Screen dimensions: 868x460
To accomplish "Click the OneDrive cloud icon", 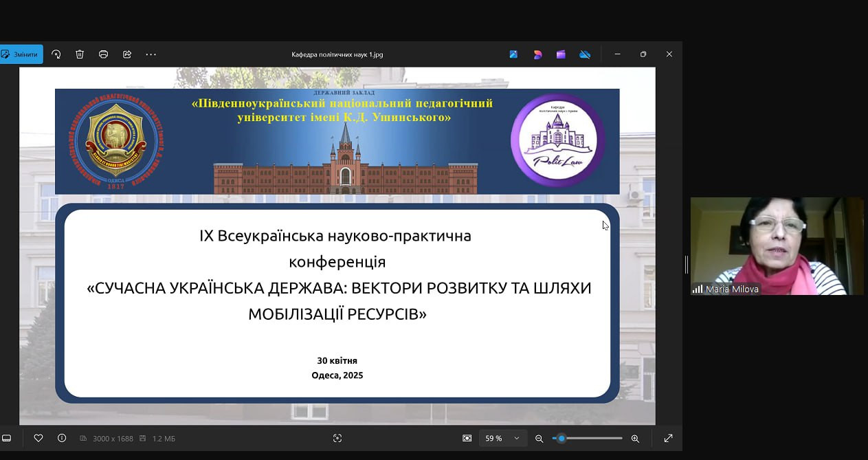I will pyautogui.click(x=585, y=54).
